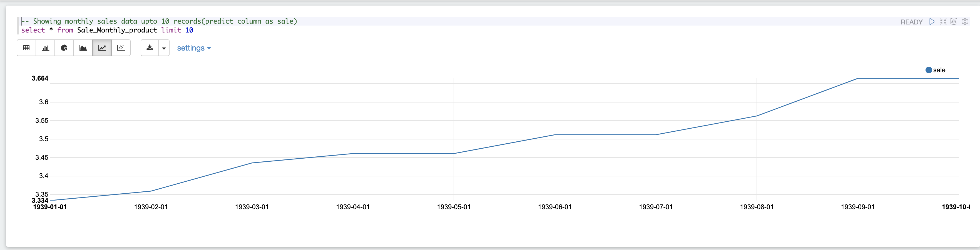The image size is (980, 250).
Task: Click y-axis maximum value 3.664
Action: pos(40,78)
